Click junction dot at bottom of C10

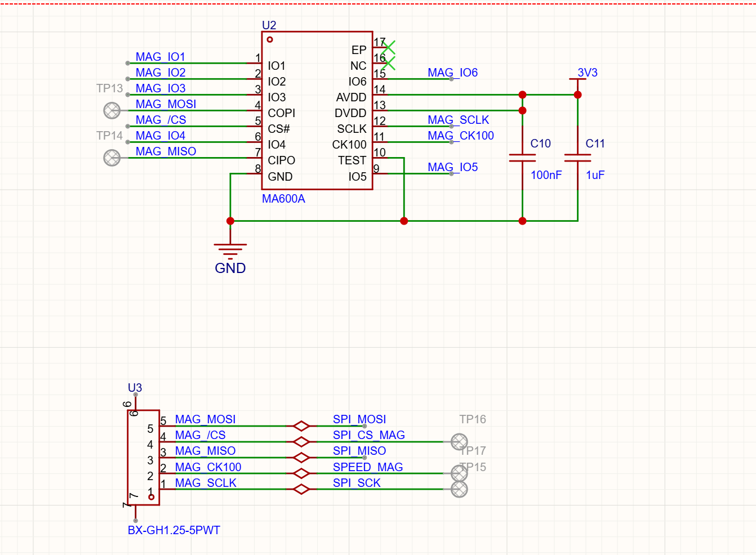tap(522, 221)
